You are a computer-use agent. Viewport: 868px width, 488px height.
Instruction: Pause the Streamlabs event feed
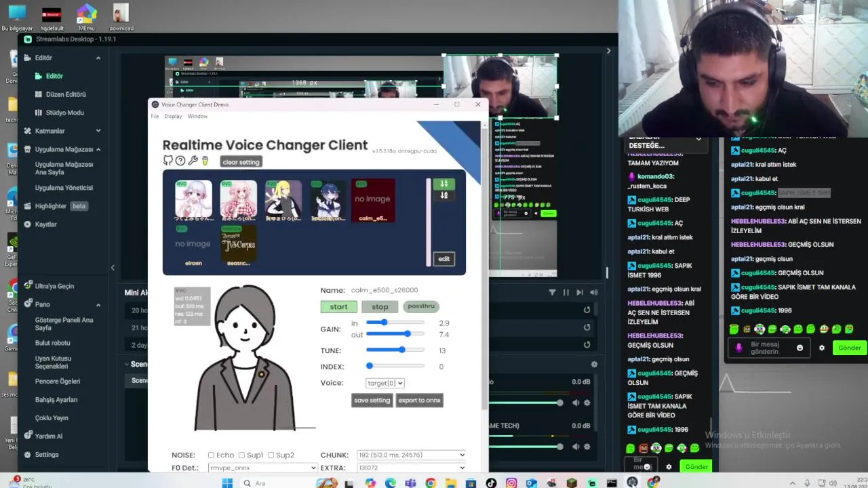566,292
